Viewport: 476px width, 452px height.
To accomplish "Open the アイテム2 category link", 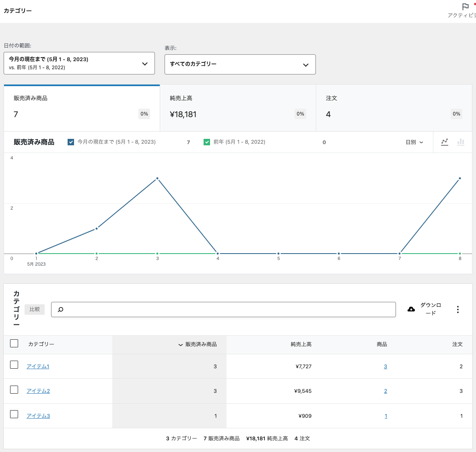I will (x=38, y=391).
